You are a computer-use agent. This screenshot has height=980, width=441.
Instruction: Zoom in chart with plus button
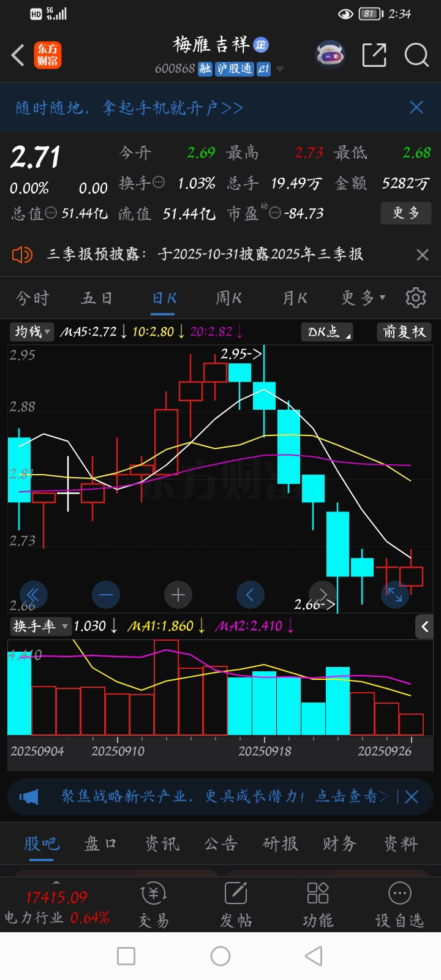pyautogui.click(x=178, y=595)
